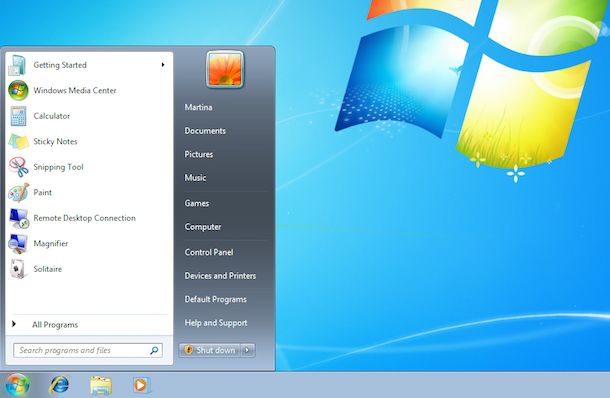
Task: Open Control Panel
Action: tap(209, 252)
